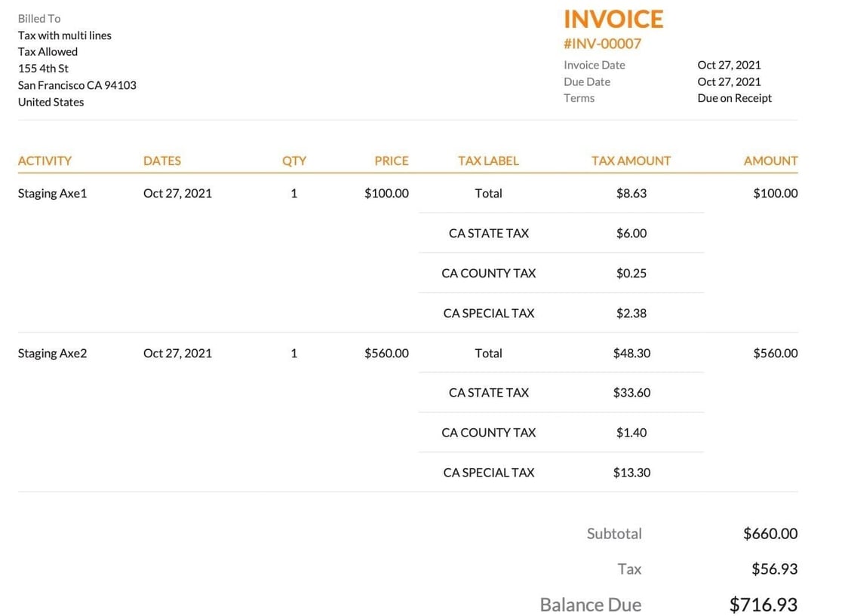Click the TAX AMOUNT column header
This screenshot has height=616, width=845.
(x=631, y=161)
